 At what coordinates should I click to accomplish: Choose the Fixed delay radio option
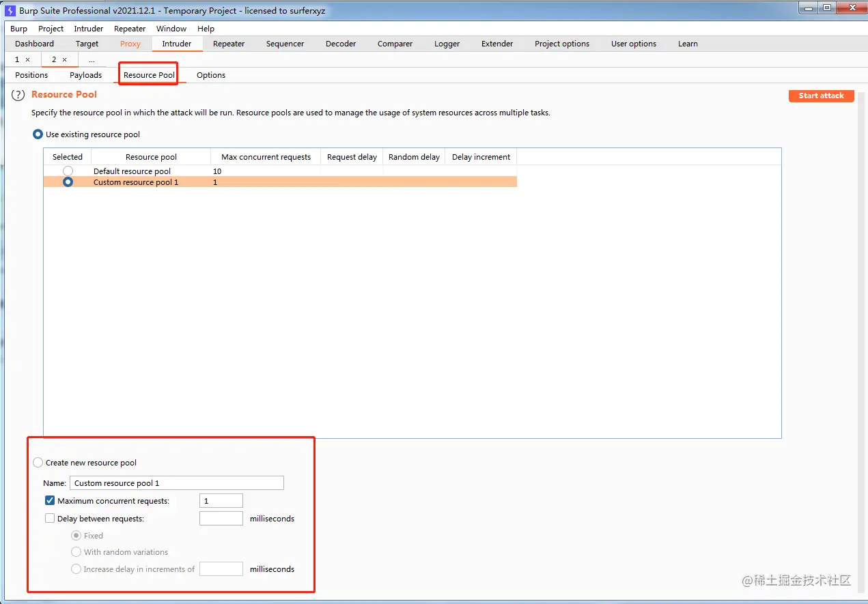(76, 536)
